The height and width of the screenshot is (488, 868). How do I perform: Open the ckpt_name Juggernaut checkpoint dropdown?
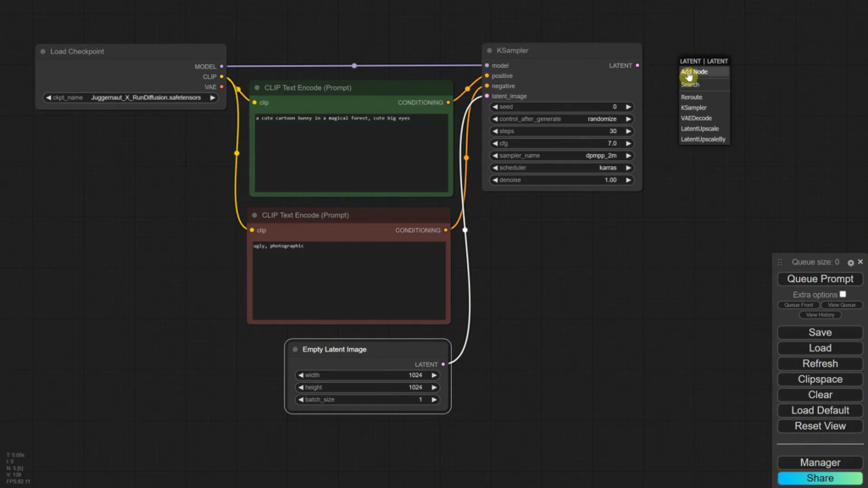click(131, 97)
